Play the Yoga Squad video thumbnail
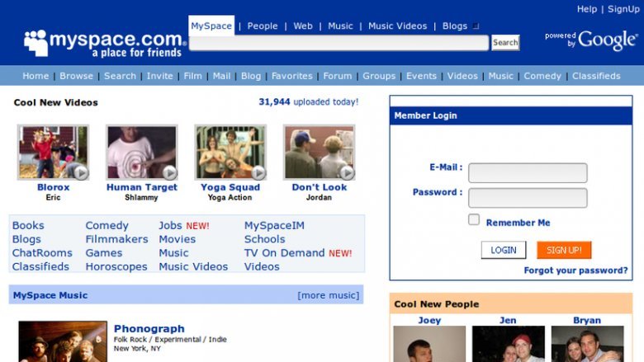Image resolution: width=644 pixels, height=362 pixels. click(230, 152)
